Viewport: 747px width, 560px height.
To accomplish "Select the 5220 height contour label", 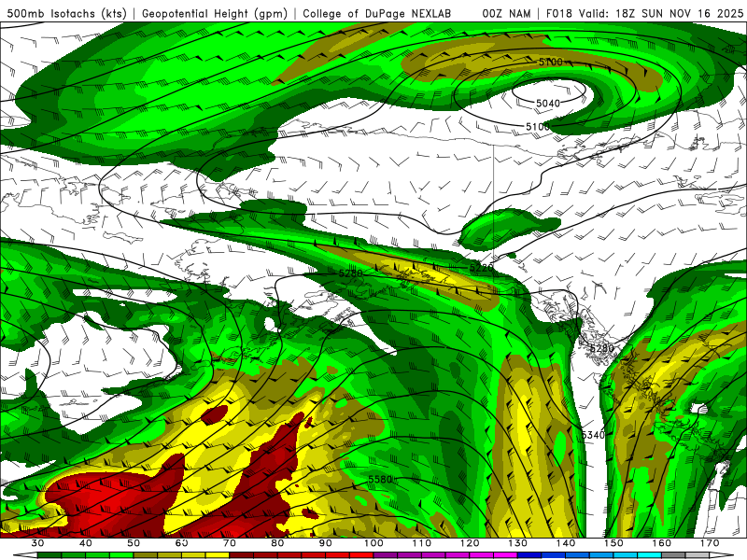I will point(482,268).
